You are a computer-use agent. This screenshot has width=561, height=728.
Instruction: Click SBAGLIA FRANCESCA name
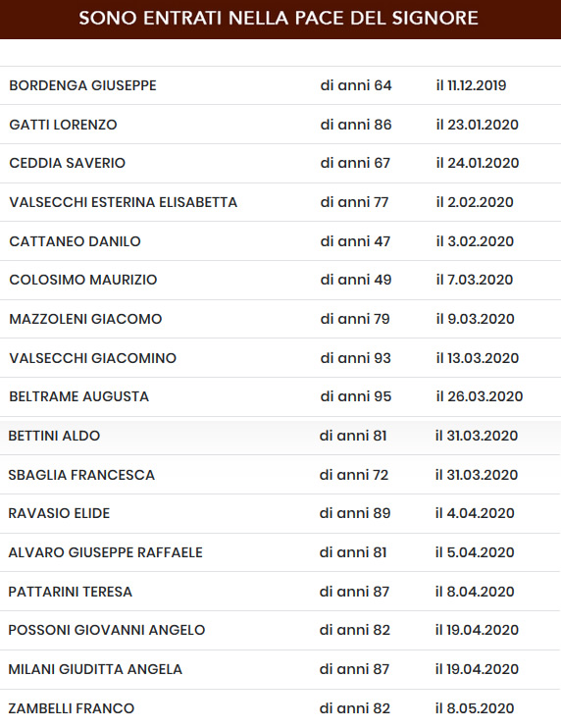(81, 475)
